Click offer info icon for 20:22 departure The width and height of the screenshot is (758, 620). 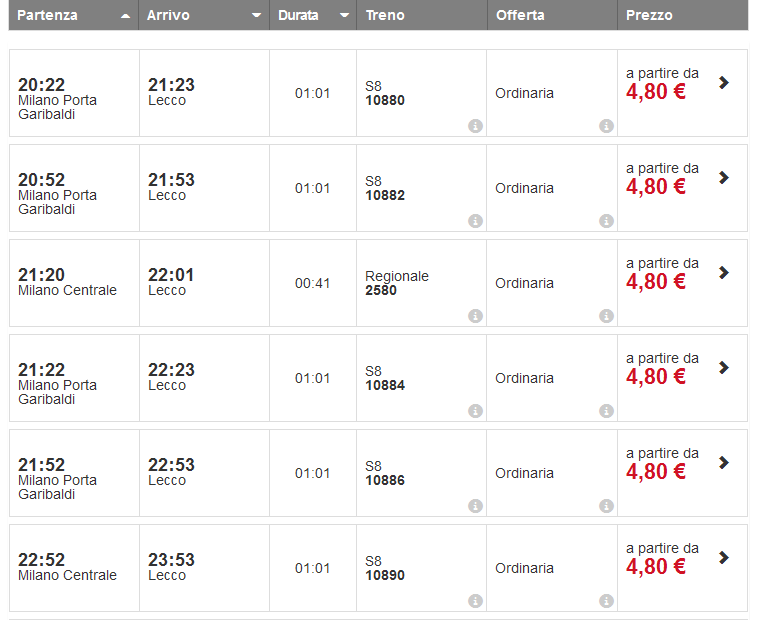[606, 126]
